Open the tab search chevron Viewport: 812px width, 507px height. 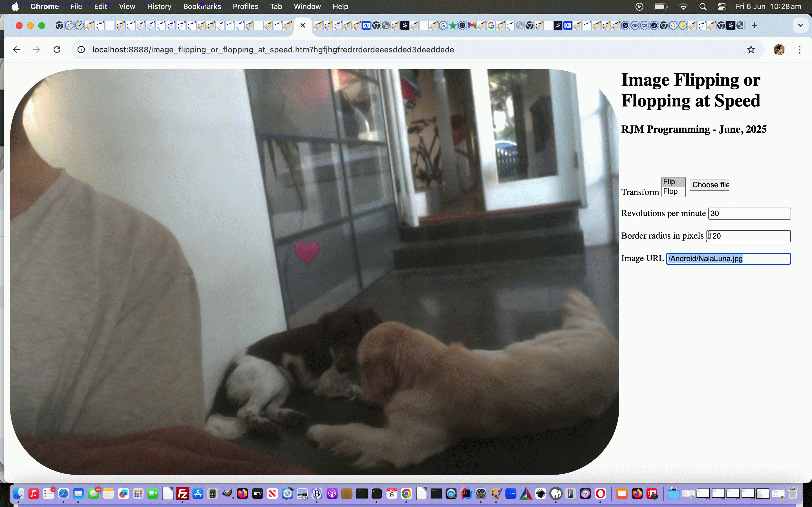click(801, 25)
